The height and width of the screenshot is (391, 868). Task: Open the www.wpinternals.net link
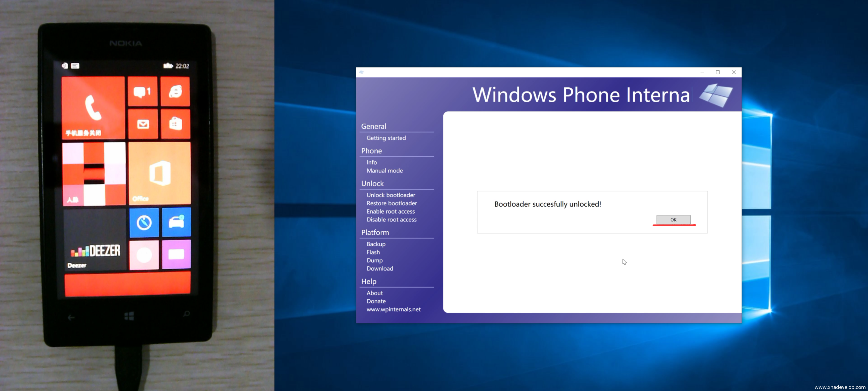393,309
